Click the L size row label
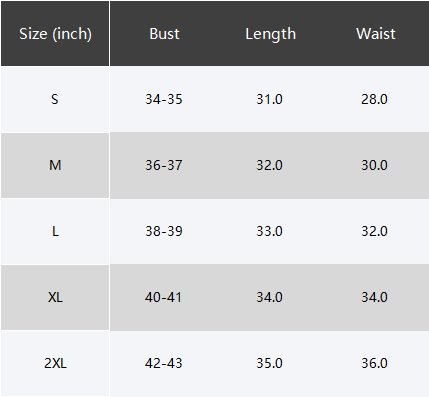Viewport: 429px width, 397px height. click(55, 231)
